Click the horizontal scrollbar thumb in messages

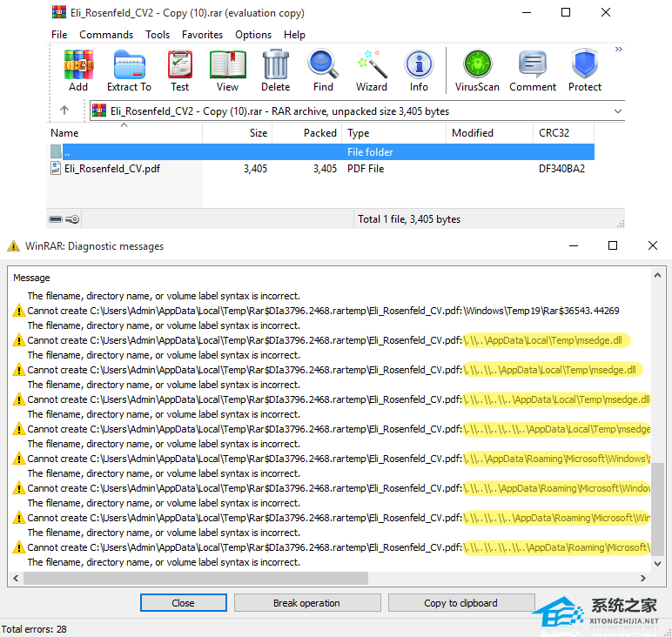196,578
